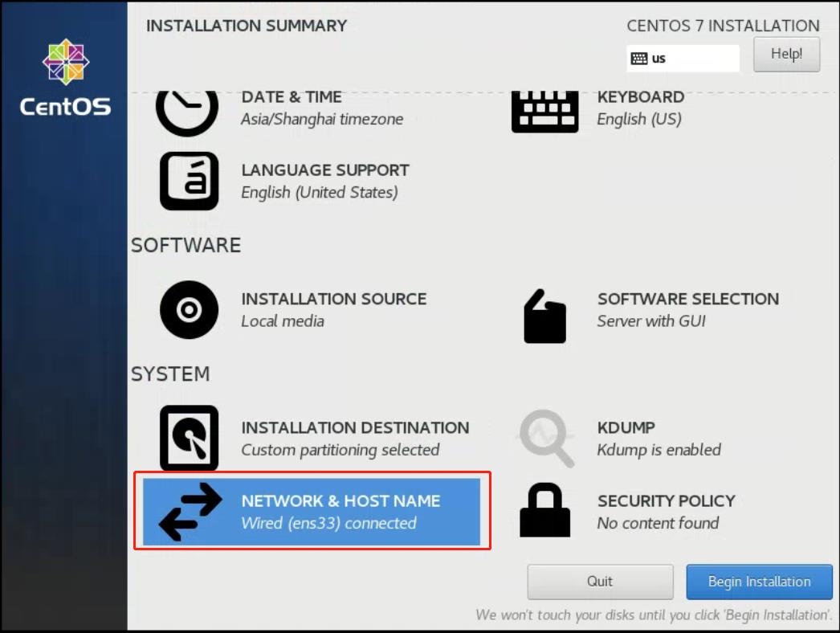Image resolution: width=840 pixels, height=633 pixels.
Task: Click the Quit button
Action: (600, 582)
